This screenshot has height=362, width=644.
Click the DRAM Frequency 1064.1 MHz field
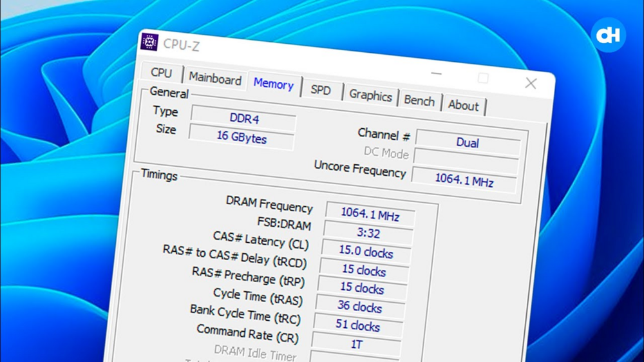pos(370,214)
